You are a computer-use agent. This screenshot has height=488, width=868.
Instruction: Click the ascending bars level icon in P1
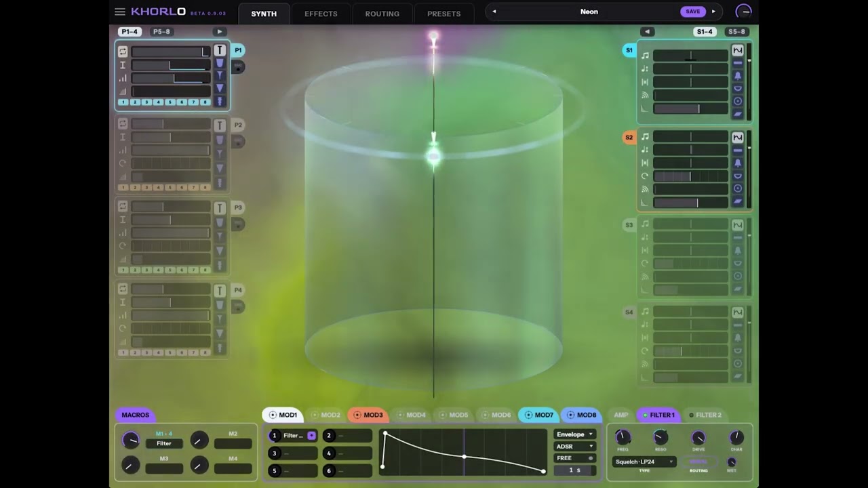pos(123,79)
